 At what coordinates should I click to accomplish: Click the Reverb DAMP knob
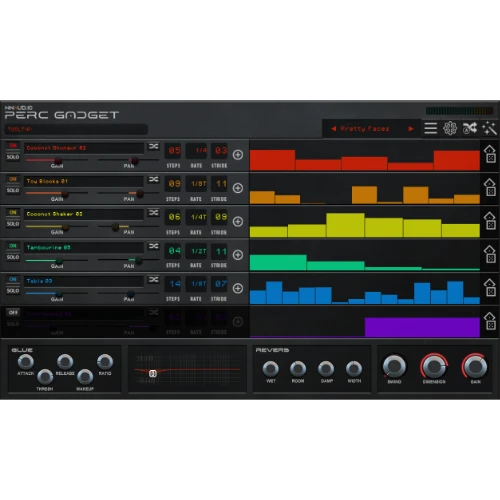pos(326,369)
